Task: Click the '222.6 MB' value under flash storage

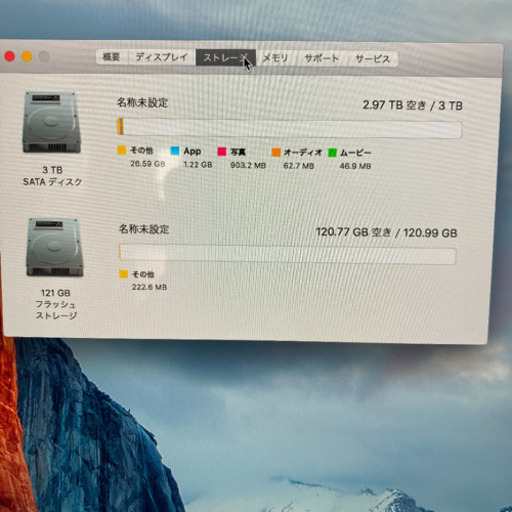Action: (x=149, y=287)
